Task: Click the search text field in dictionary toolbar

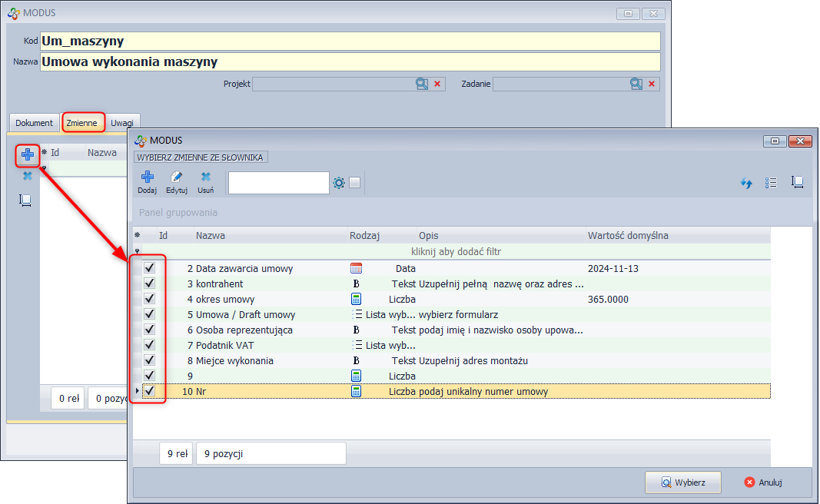Action: 278,183
